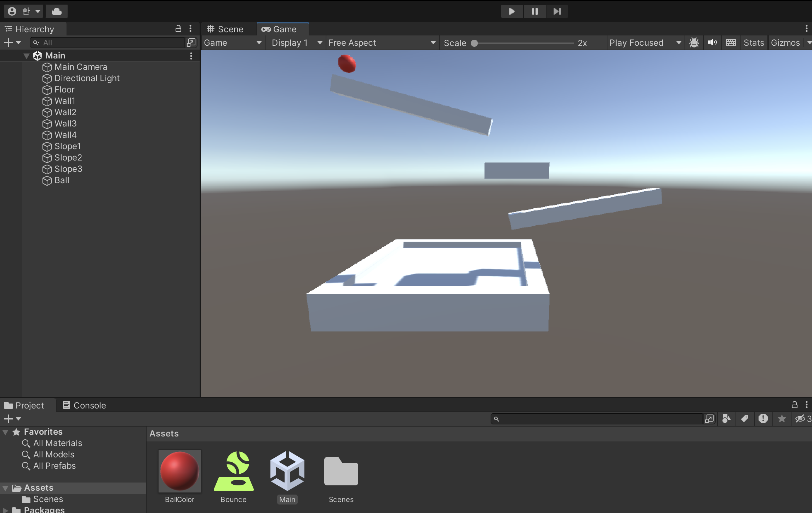
Task: Mute audio in Game view
Action: pos(712,43)
